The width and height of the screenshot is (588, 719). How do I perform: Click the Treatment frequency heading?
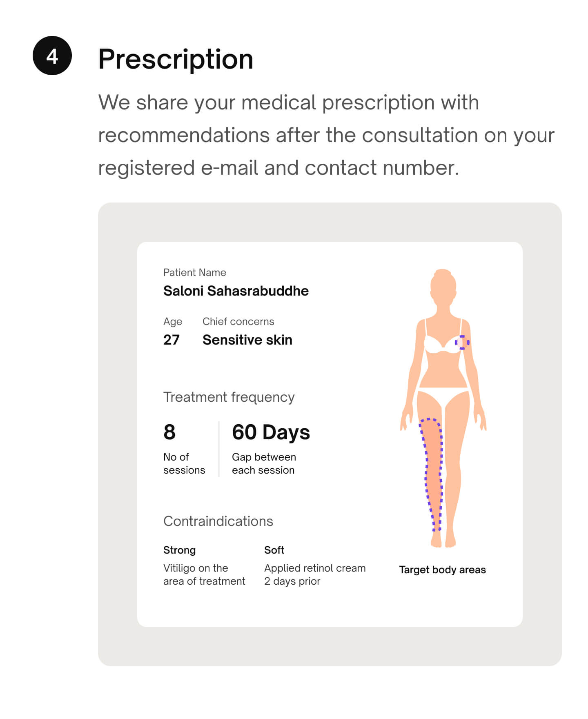[229, 397]
